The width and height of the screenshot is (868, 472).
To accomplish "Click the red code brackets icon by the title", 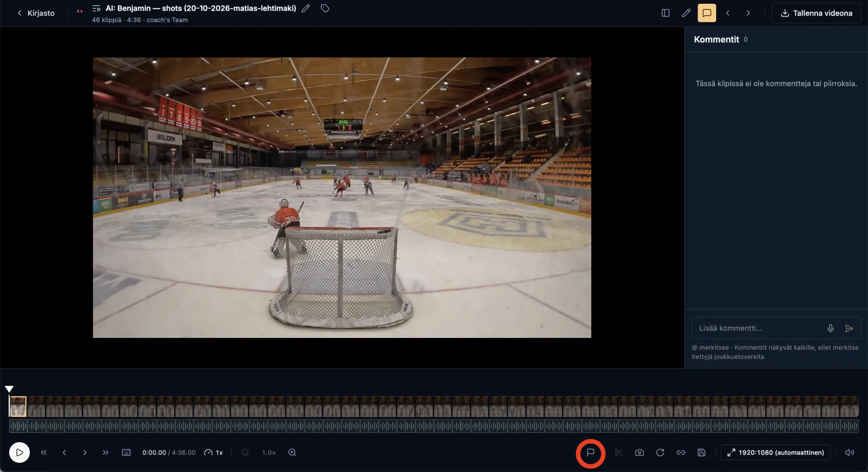I will pos(80,11).
